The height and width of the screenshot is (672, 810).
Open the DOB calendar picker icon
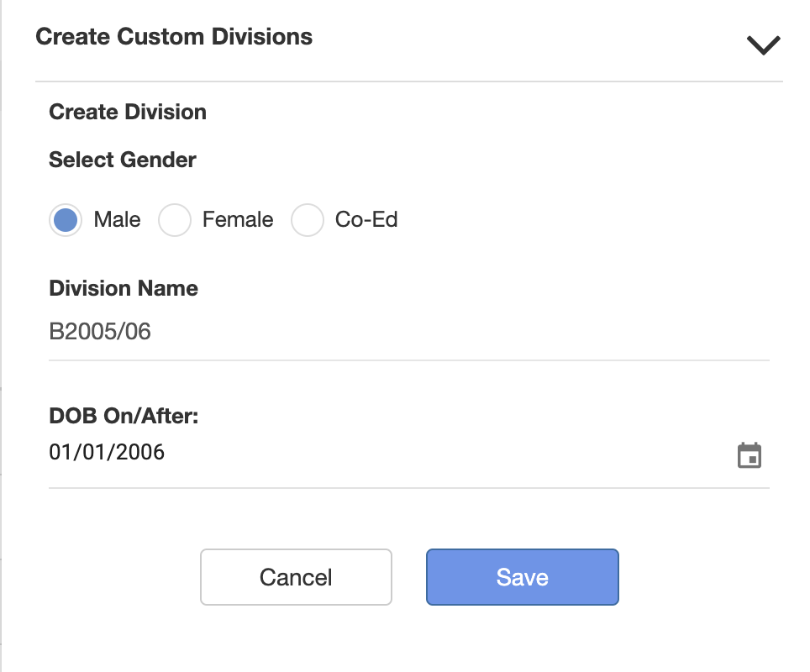[749, 455]
